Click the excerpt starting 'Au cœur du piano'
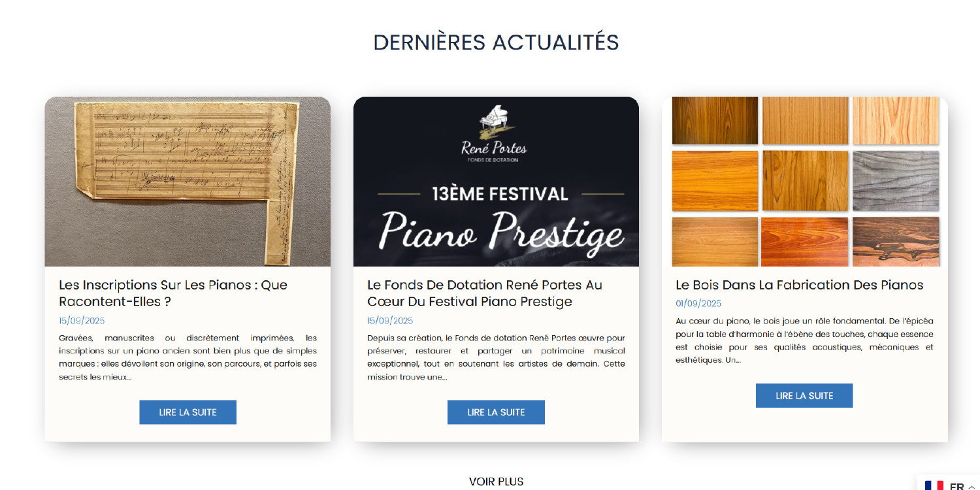This screenshot has width=980, height=490. [x=804, y=340]
